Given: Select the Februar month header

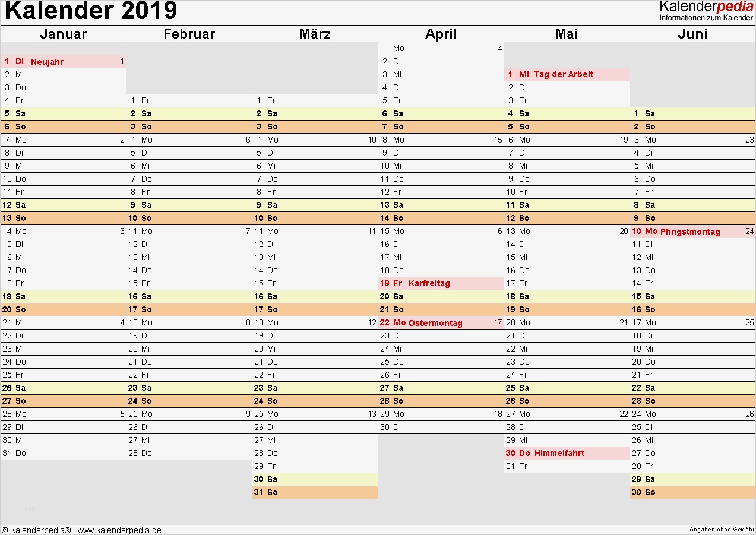Looking at the screenshot, I should pos(189,34).
